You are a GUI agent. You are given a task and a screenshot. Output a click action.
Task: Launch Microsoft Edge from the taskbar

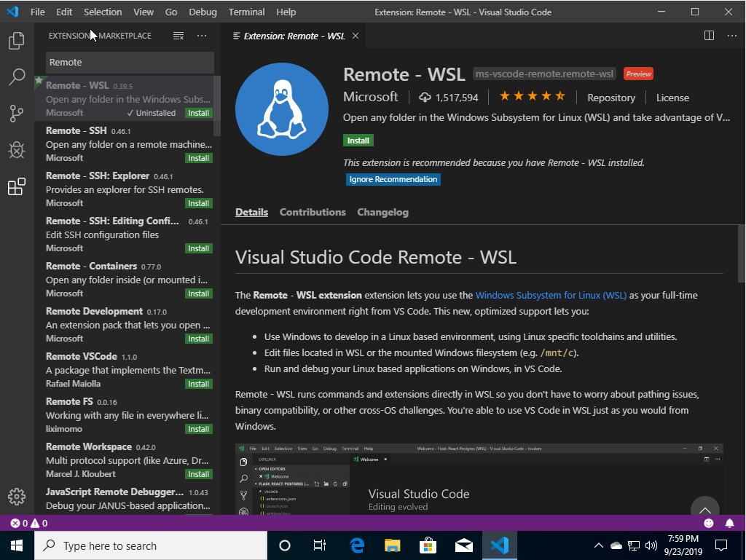[356, 545]
